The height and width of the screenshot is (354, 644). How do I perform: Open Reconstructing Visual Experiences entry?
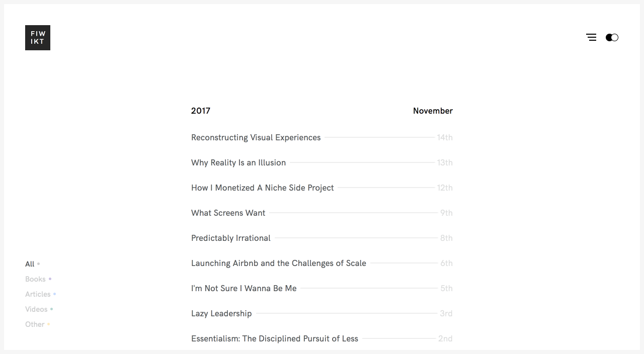(x=256, y=137)
